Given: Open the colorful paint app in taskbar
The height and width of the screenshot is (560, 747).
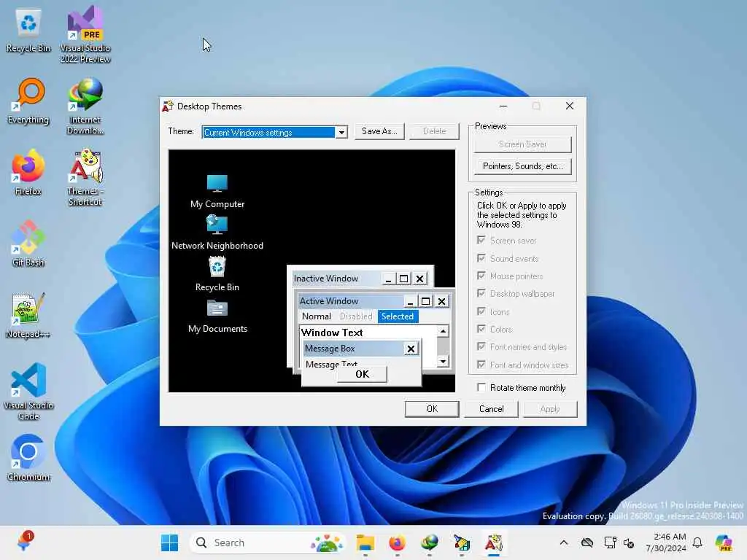Looking at the screenshot, I should [461, 542].
